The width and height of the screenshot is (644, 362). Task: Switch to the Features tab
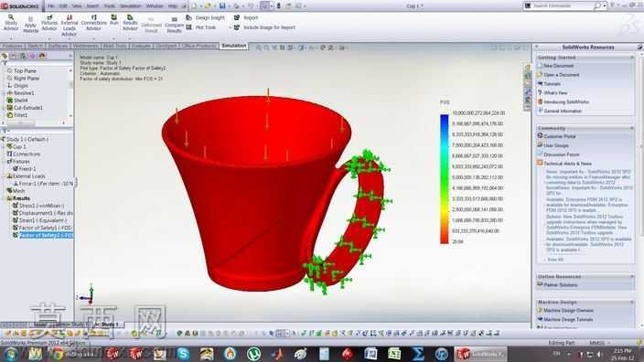point(12,46)
